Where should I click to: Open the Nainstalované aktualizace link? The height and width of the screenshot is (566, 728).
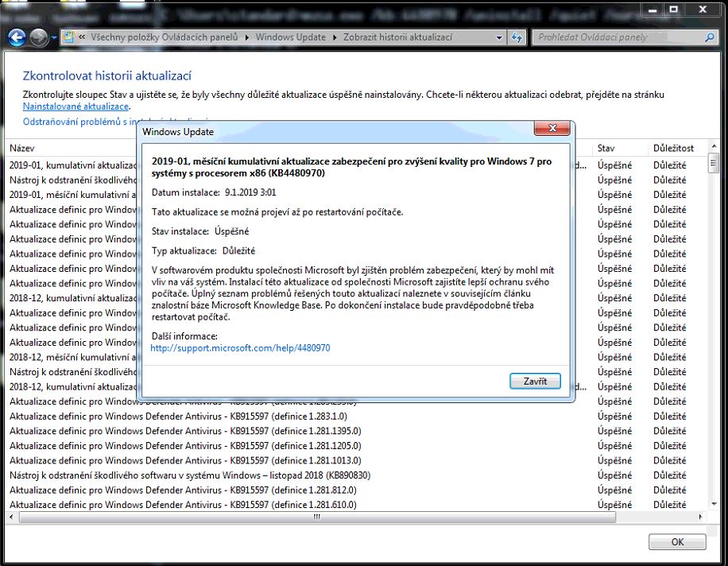click(76, 106)
